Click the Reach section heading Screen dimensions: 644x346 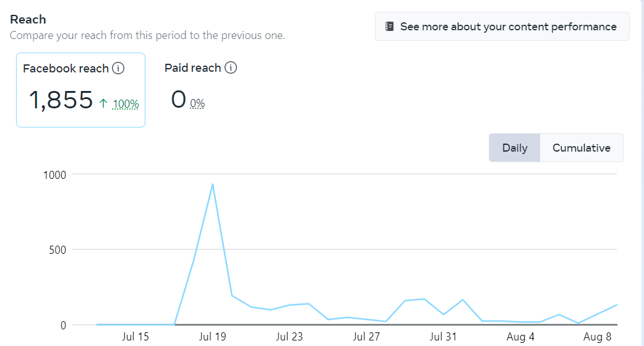point(28,20)
